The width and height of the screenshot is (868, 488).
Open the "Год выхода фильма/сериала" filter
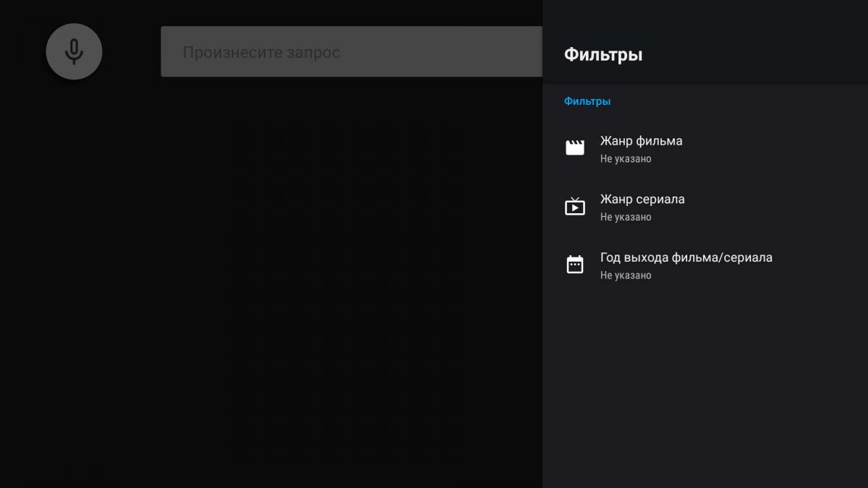coord(705,265)
